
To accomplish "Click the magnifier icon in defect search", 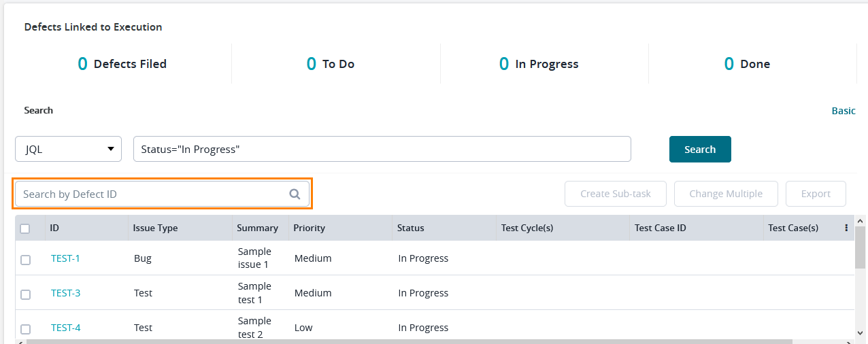I will [x=295, y=194].
